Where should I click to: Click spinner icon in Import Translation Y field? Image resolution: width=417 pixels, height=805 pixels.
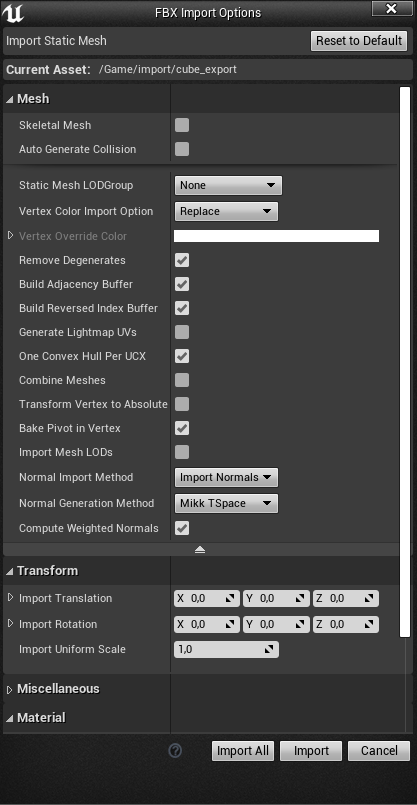click(x=299, y=598)
